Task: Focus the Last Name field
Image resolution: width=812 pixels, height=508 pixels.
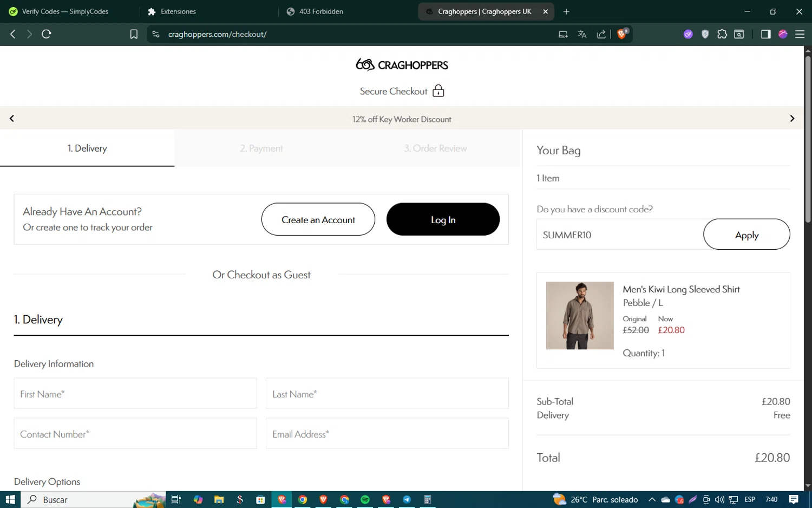Action: click(x=387, y=394)
